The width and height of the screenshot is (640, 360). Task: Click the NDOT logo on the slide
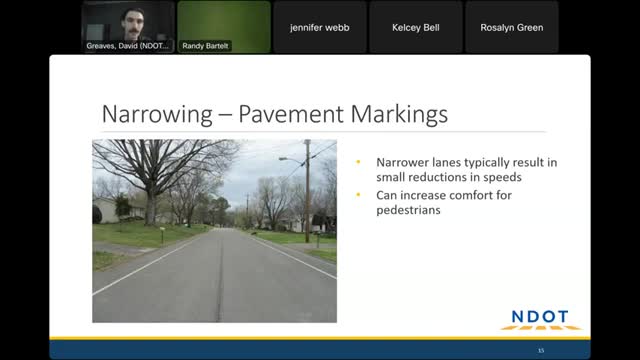(540, 320)
